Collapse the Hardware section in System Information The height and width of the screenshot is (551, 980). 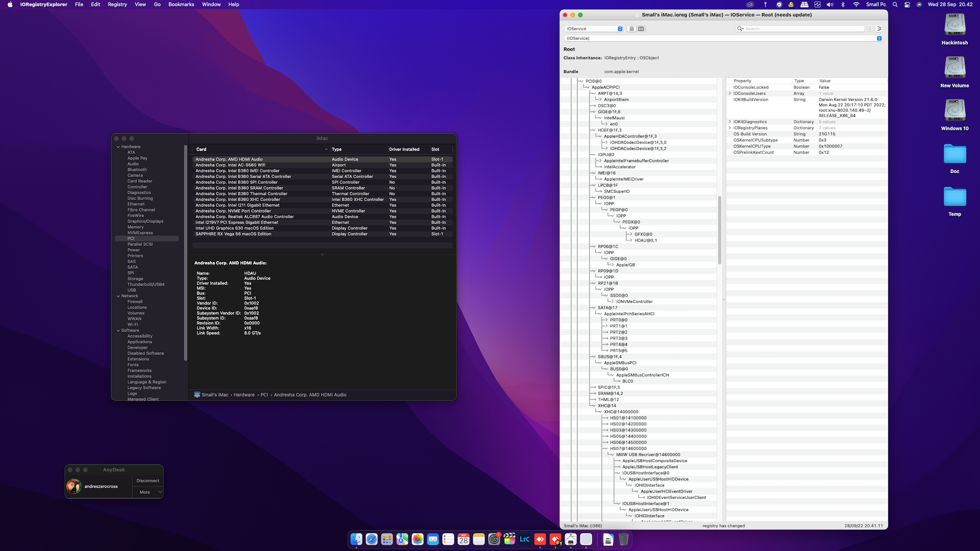pos(118,147)
